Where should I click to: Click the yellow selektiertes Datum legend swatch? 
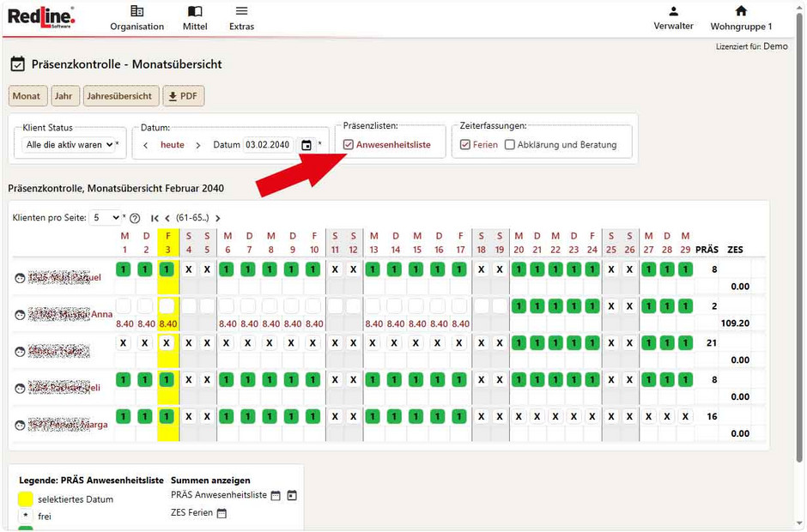(x=25, y=499)
